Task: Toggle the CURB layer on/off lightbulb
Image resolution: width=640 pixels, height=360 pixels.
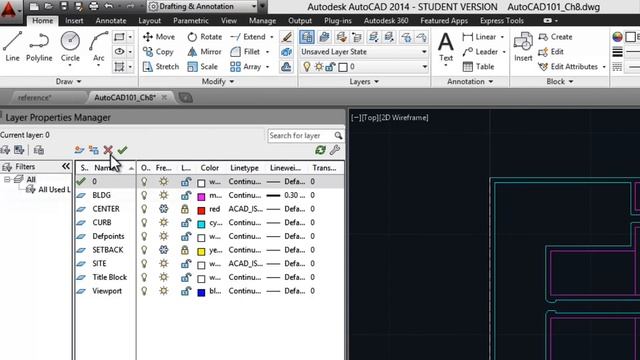Action: tap(144, 223)
